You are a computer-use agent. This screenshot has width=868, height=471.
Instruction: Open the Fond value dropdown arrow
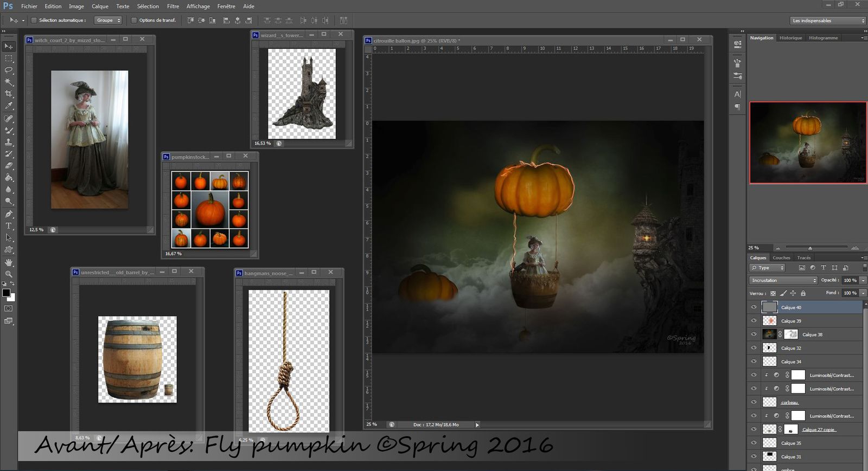pyautogui.click(x=863, y=293)
